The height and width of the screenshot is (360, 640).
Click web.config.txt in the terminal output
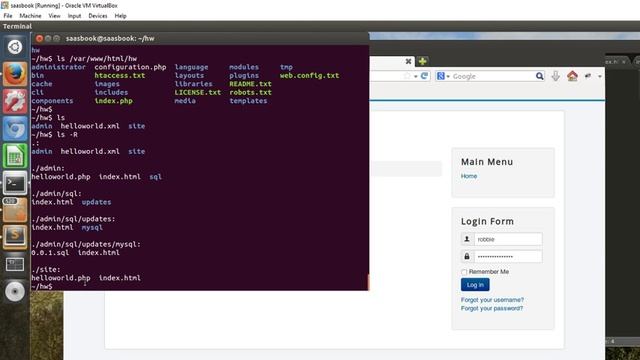pos(309,76)
